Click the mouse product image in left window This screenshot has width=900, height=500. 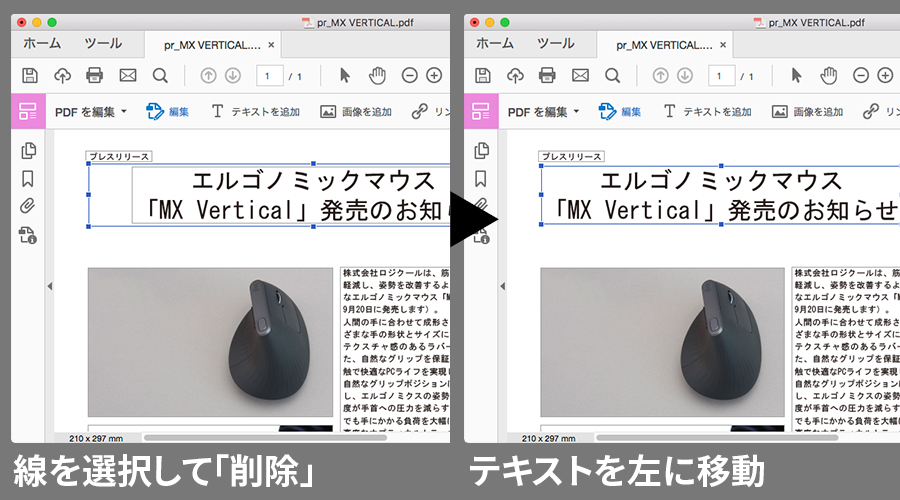[210, 342]
